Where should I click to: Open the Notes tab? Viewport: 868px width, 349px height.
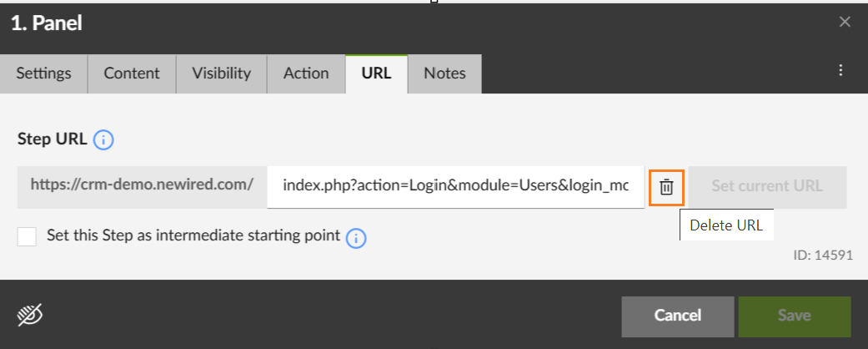tap(444, 73)
